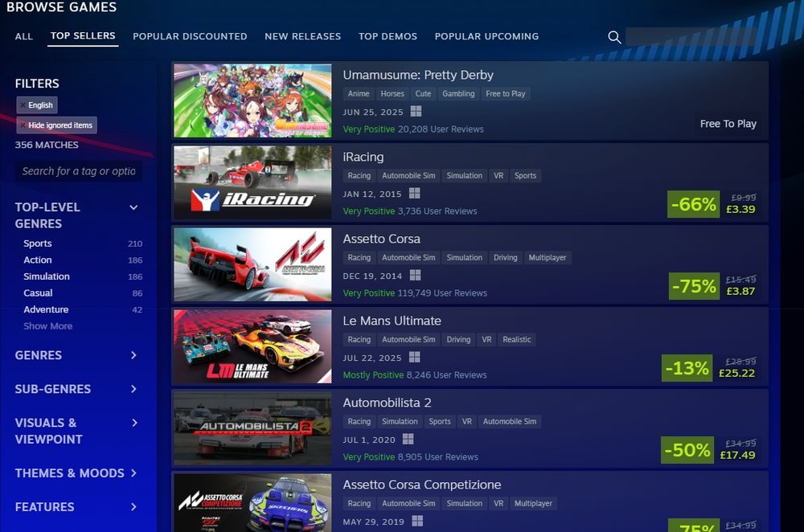Click the search magnifier icon

pos(614,37)
